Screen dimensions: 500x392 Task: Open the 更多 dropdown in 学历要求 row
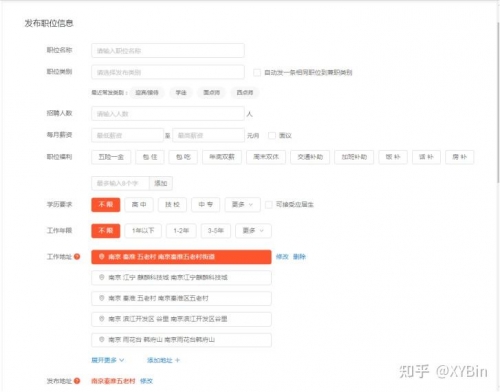click(242, 204)
